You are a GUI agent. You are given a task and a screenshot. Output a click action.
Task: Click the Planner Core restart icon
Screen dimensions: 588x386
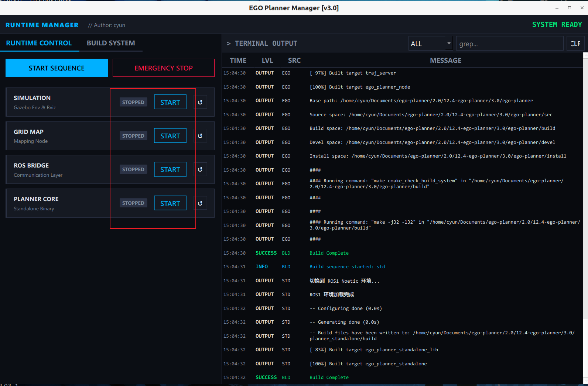coord(200,203)
